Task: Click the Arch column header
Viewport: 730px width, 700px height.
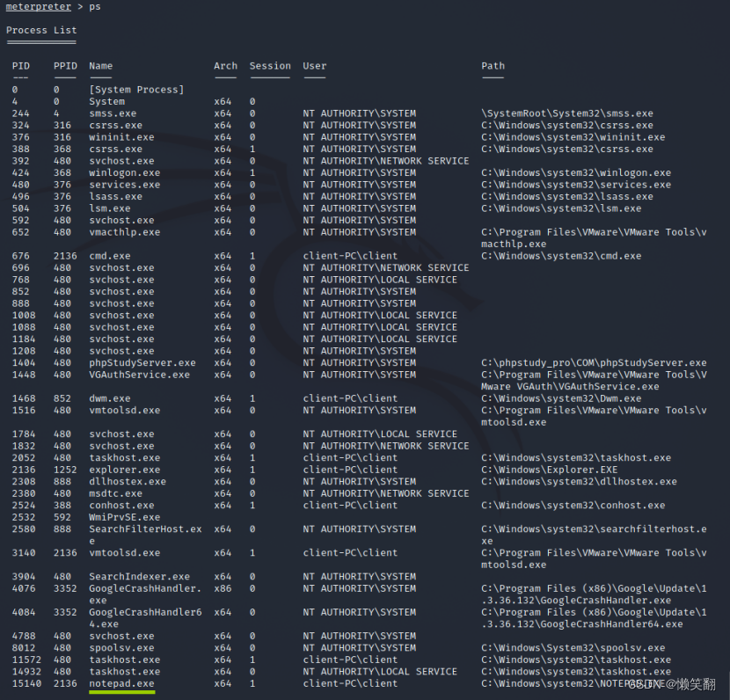Action: point(226,65)
